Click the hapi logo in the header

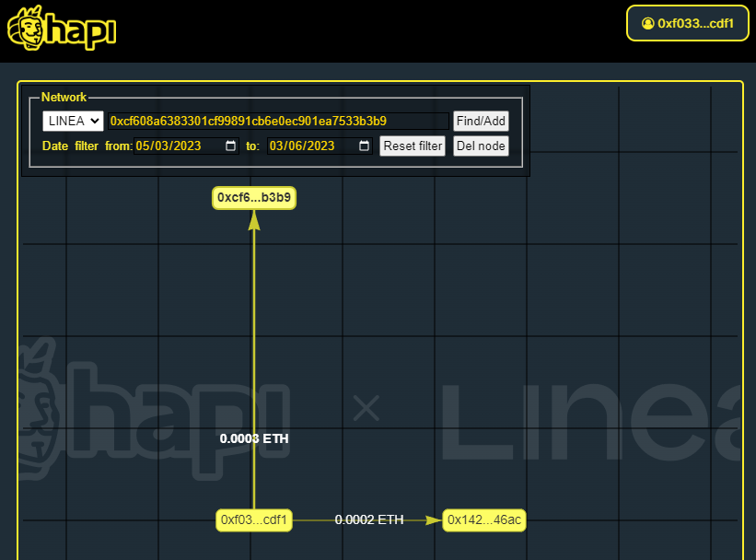[62, 28]
